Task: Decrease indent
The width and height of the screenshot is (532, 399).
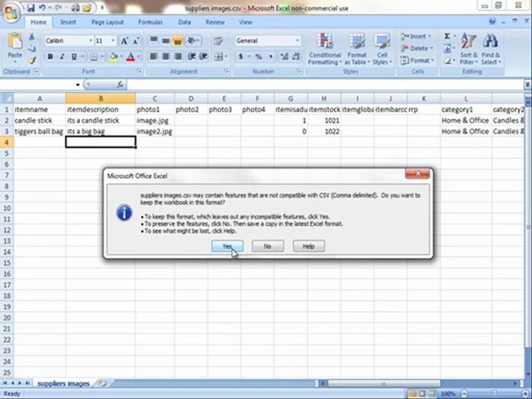Action: coord(192,57)
